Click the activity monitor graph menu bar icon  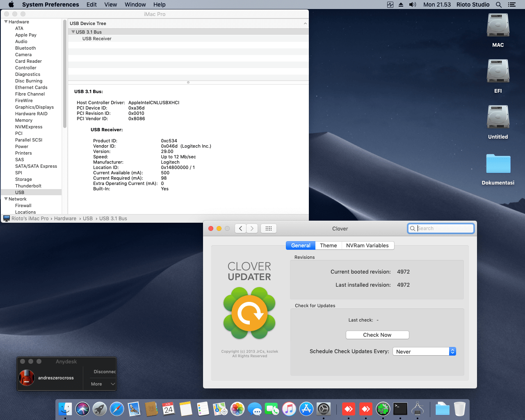coord(390,5)
